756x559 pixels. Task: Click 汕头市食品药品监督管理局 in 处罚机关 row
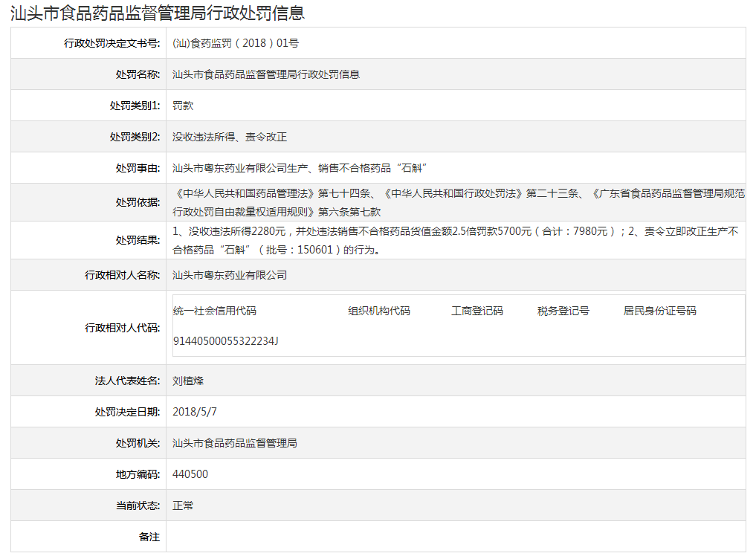click(x=234, y=443)
